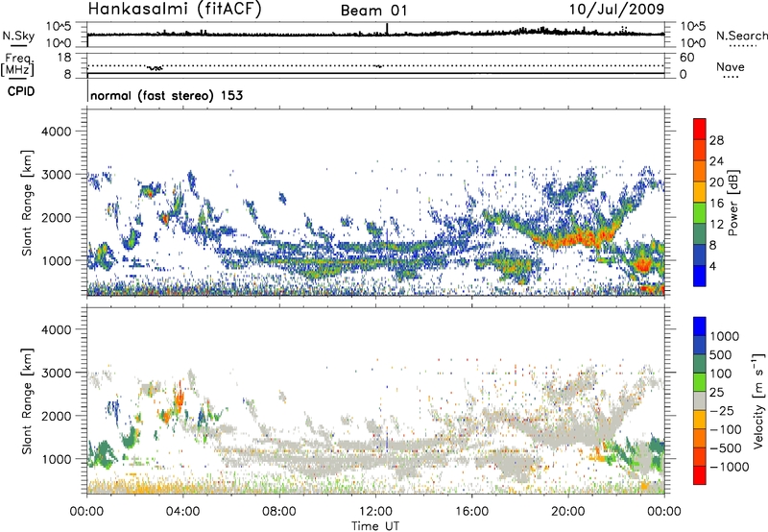The height and width of the screenshot is (532, 768).
Task: Pick the yellow-orange 16–20 dB power swatch
Action: 700,192
